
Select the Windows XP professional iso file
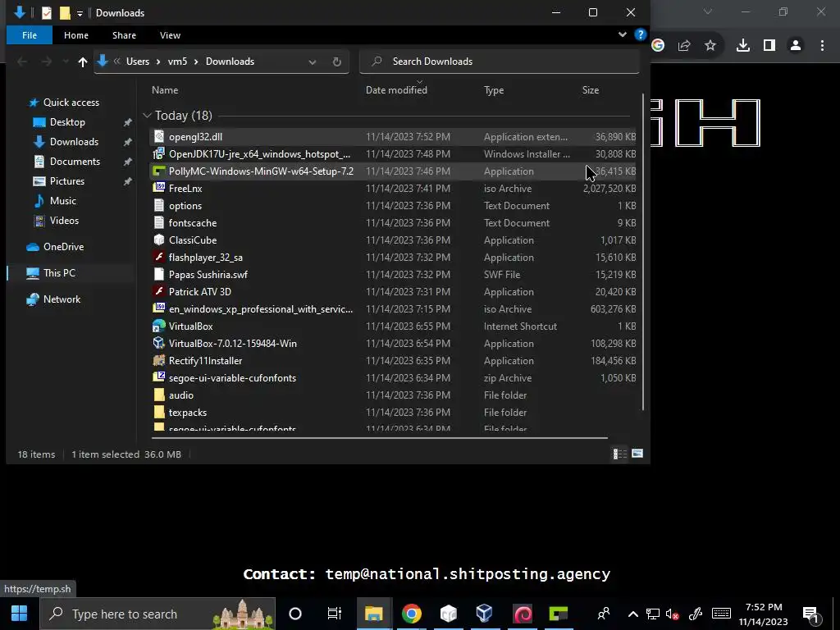tap(393, 309)
